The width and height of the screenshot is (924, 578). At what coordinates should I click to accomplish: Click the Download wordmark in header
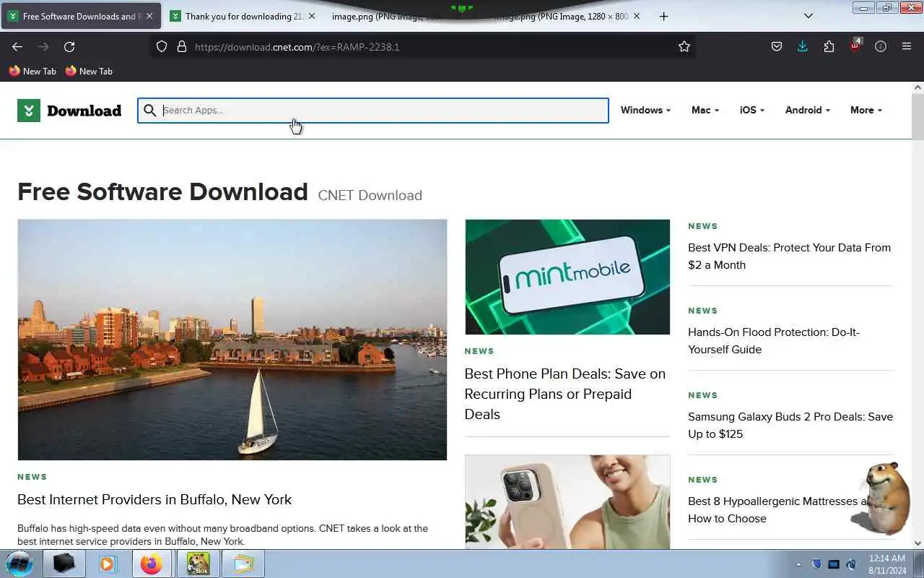(84, 111)
